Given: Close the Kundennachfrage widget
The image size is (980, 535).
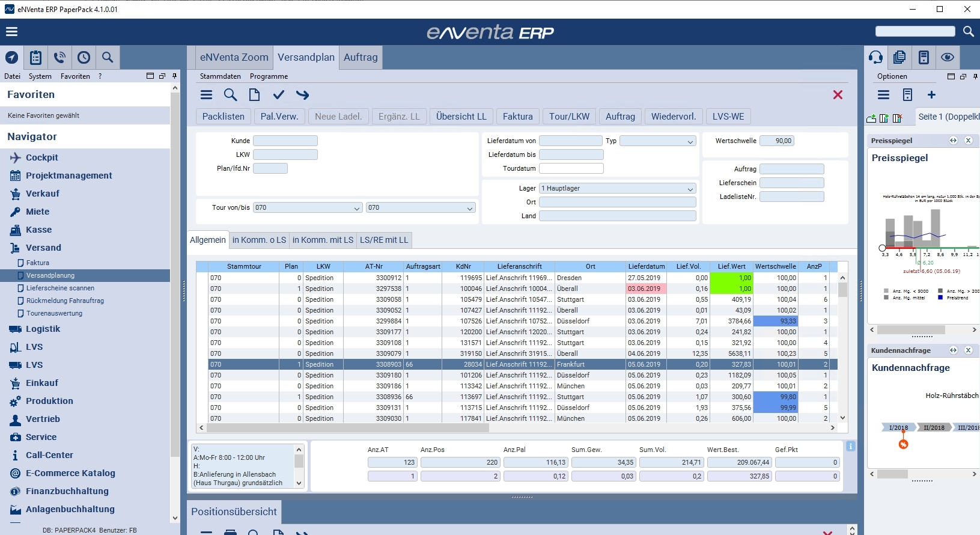Looking at the screenshot, I should click(968, 350).
